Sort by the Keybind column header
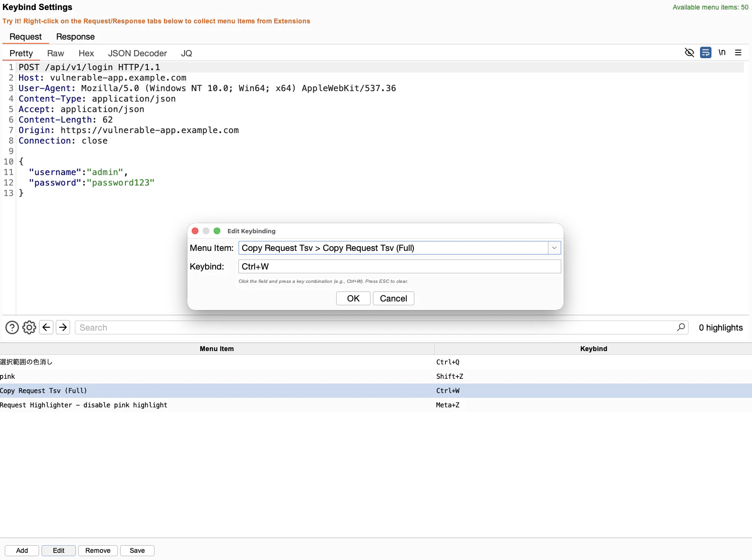The image size is (752, 560). [594, 349]
